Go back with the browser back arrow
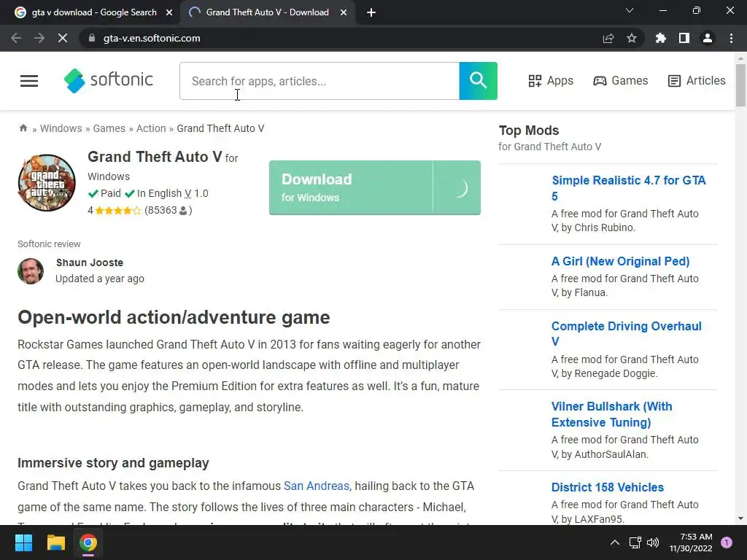The width and height of the screenshot is (747, 560). point(16,38)
